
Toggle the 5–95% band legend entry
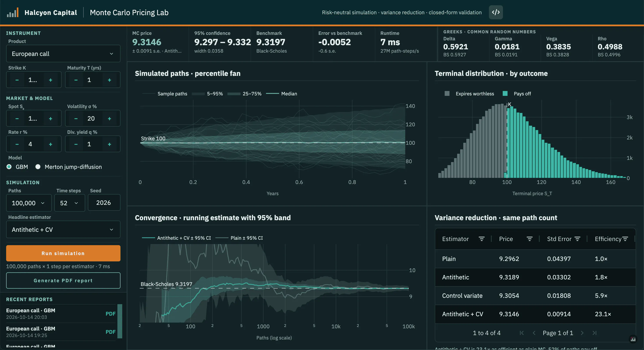207,94
